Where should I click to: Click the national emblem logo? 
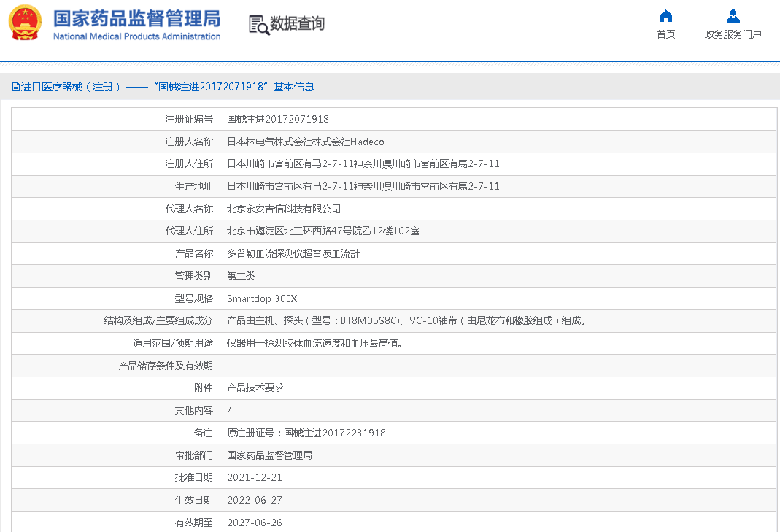(x=26, y=23)
